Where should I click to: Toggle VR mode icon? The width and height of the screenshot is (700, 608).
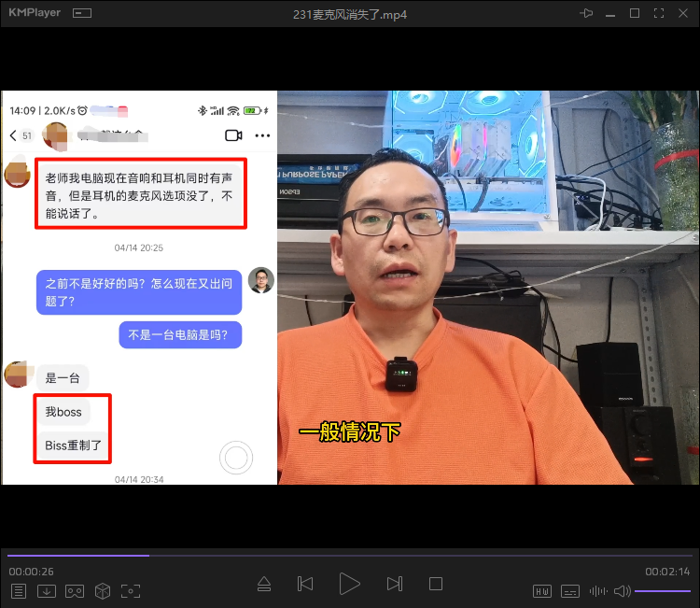click(x=75, y=591)
